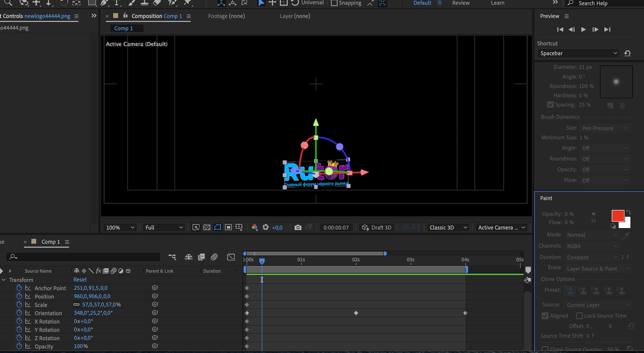Click the Orientation keyframe at 2 seconds
Screen dimensions: 644x353
pyautogui.click(x=356, y=313)
